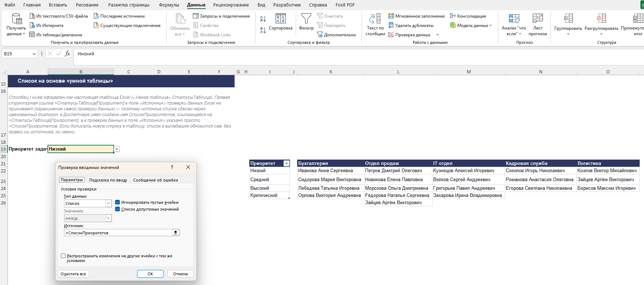Switch to Сообщение об ошибке tab
The height and width of the screenshot is (285, 644).
click(155, 180)
